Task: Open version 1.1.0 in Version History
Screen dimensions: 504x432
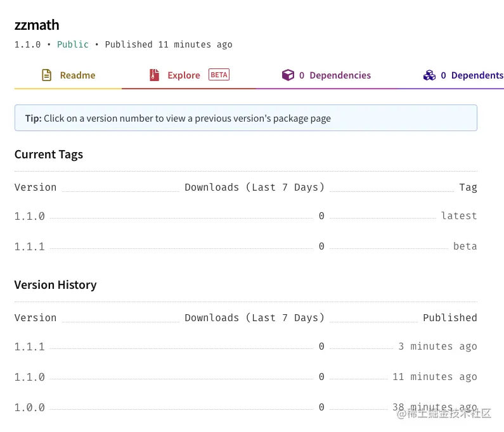Action: point(30,377)
